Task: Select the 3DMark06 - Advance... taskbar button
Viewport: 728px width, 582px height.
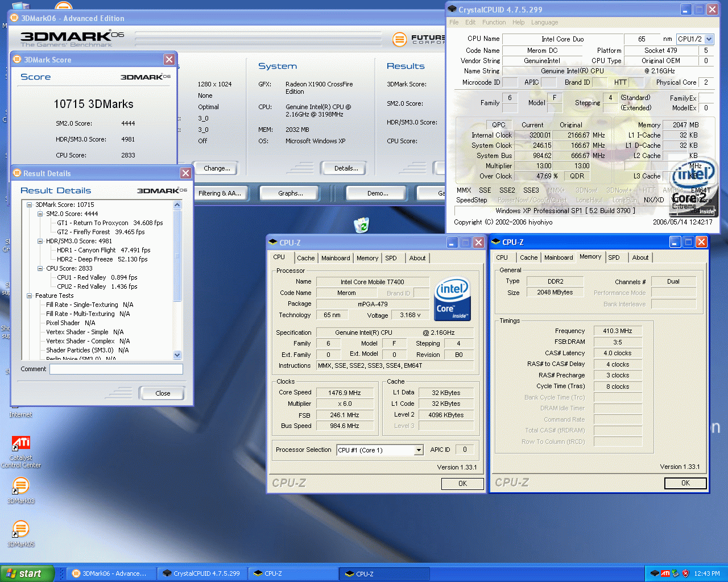Action: (111, 573)
